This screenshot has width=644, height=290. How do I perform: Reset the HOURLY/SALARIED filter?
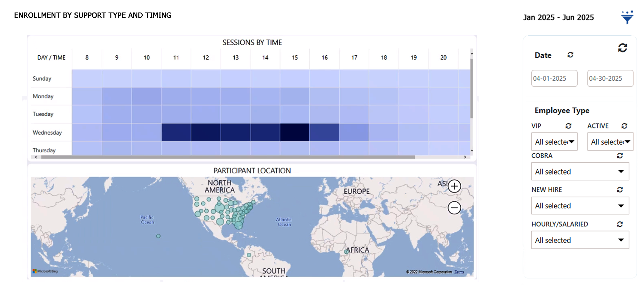tap(620, 224)
